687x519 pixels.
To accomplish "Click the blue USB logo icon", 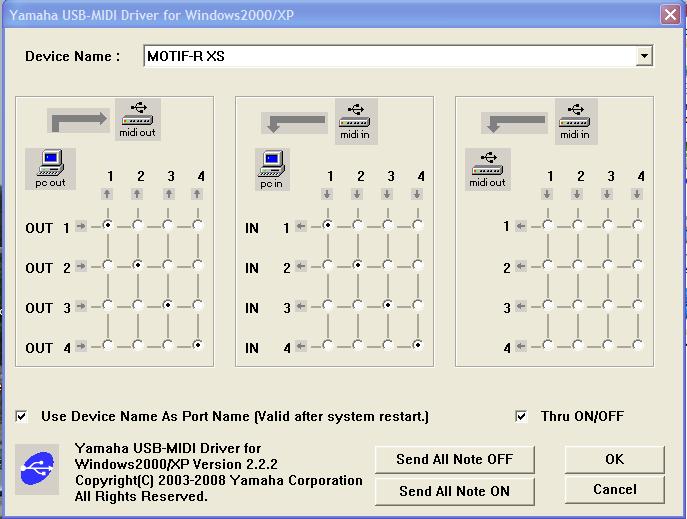I will click(x=37, y=469).
